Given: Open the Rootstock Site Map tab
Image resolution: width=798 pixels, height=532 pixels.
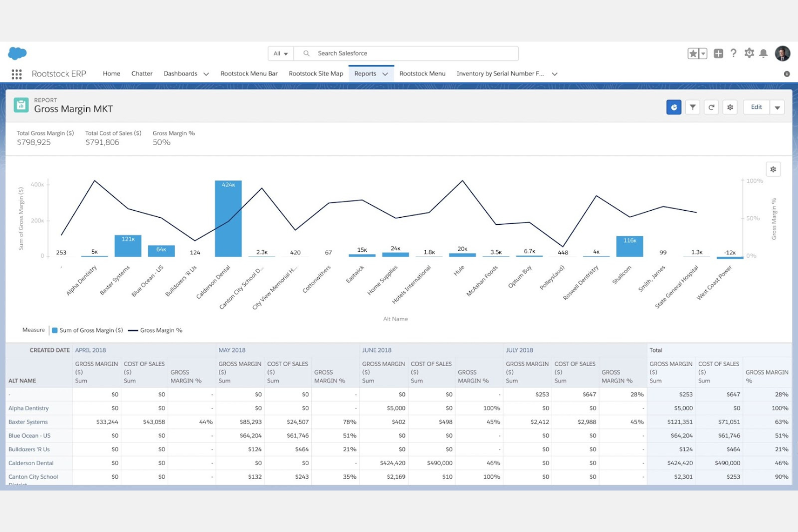Looking at the screenshot, I should [315, 73].
